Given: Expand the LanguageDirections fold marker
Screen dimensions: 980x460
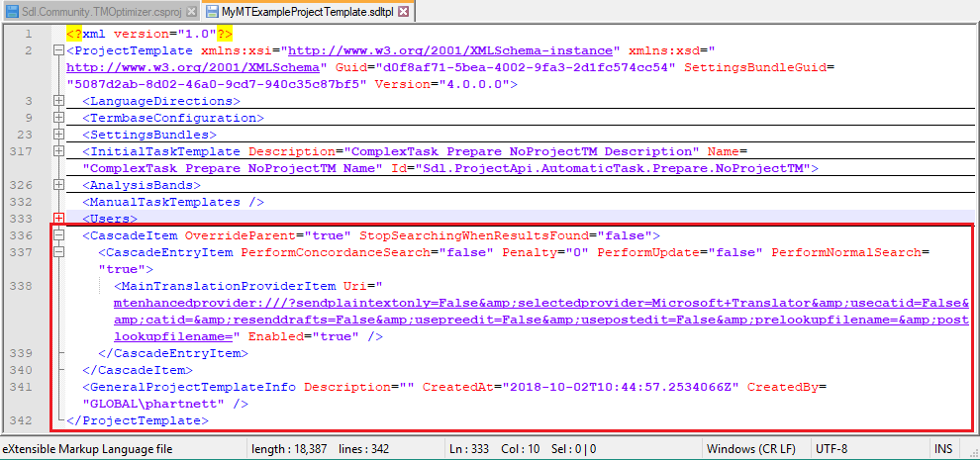Looking at the screenshot, I should click(x=58, y=101).
